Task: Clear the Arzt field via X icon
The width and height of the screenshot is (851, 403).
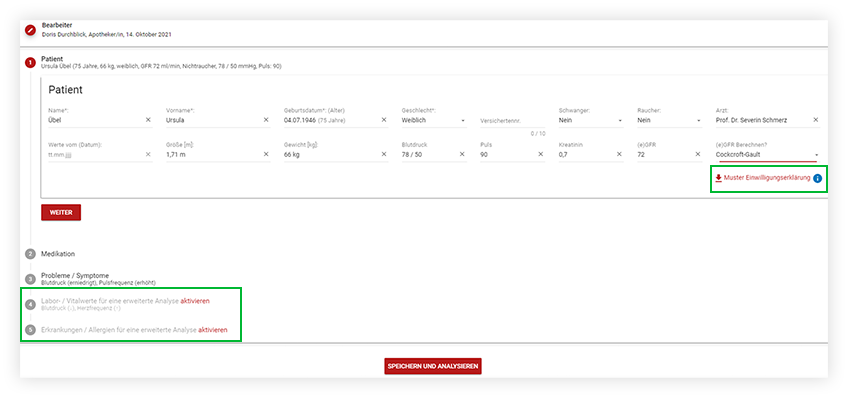Action: (x=816, y=120)
